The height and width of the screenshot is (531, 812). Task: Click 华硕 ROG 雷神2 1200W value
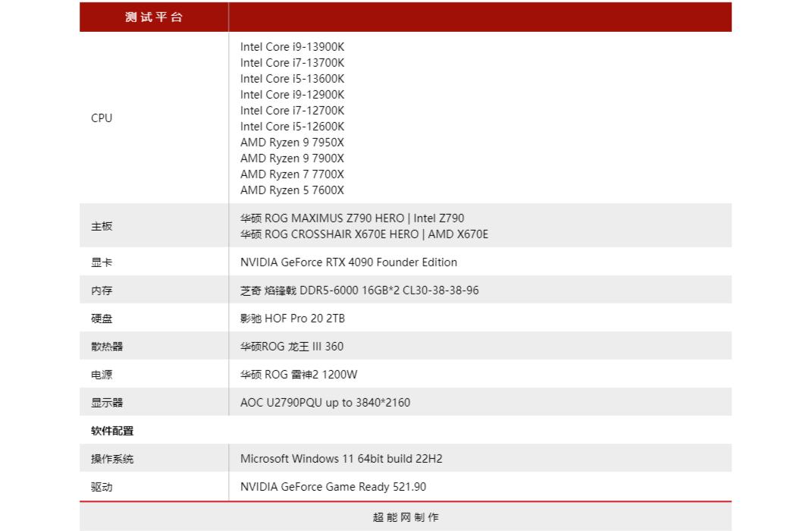tap(299, 375)
